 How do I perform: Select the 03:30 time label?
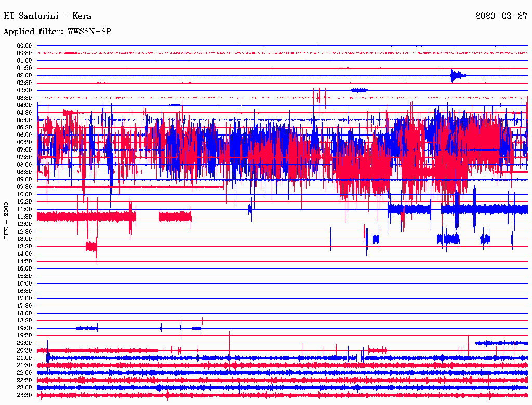[x=24, y=98]
